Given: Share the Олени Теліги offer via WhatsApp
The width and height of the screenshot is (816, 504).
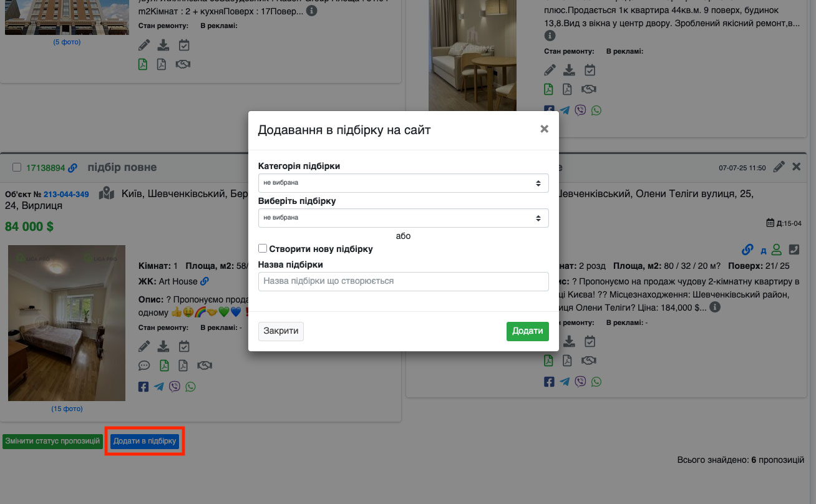Looking at the screenshot, I should pos(597,382).
